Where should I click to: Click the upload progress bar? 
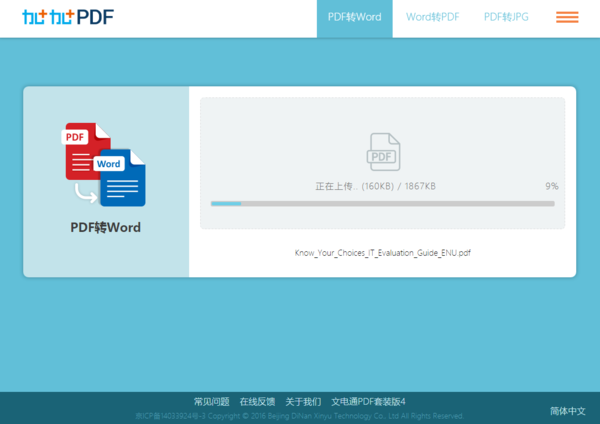coord(383,204)
